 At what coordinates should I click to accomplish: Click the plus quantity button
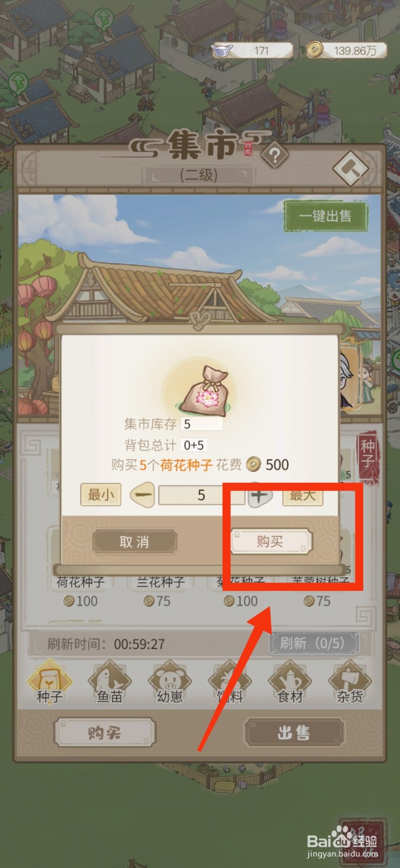(x=260, y=495)
